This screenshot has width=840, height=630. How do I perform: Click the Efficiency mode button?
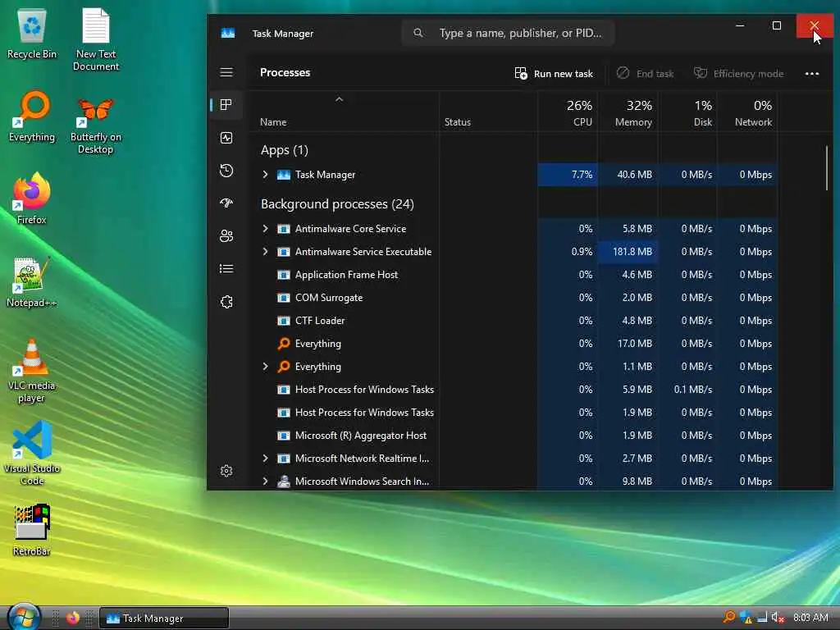click(739, 73)
